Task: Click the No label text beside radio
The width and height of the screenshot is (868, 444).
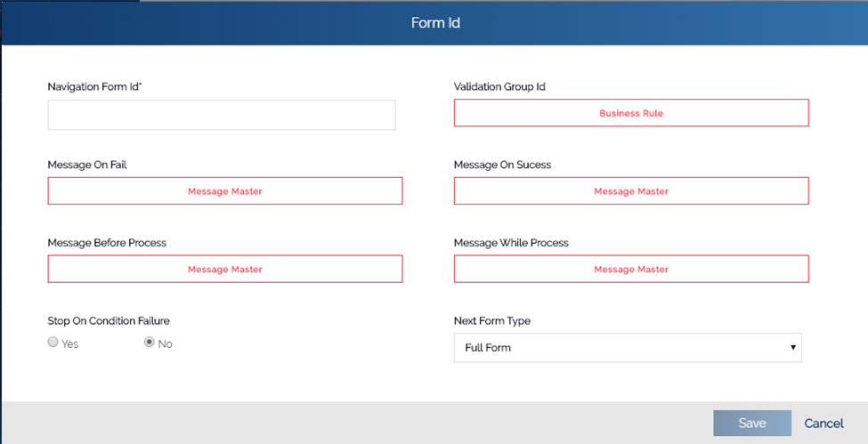Action: pyautogui.click(x=165, y=343)
